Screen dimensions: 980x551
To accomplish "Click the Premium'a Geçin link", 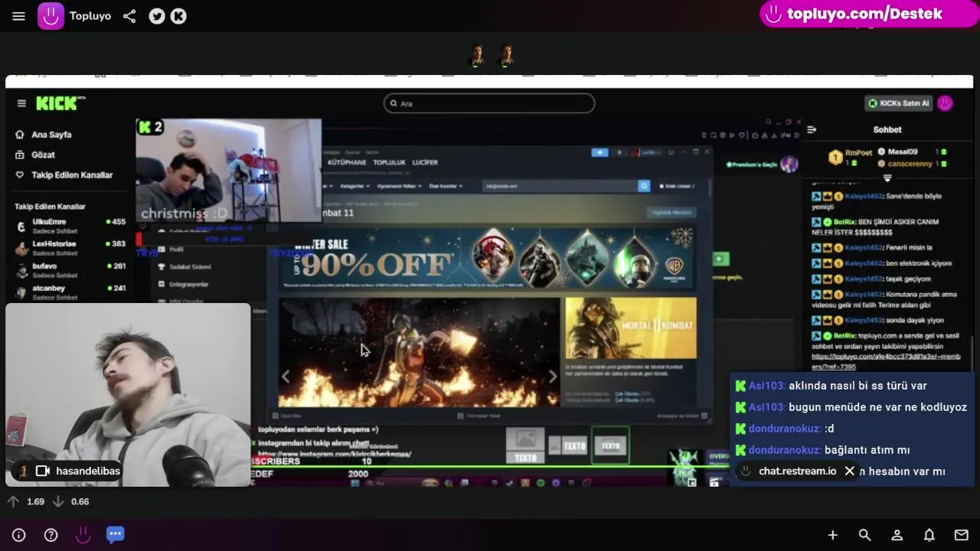I will (753, 165).
